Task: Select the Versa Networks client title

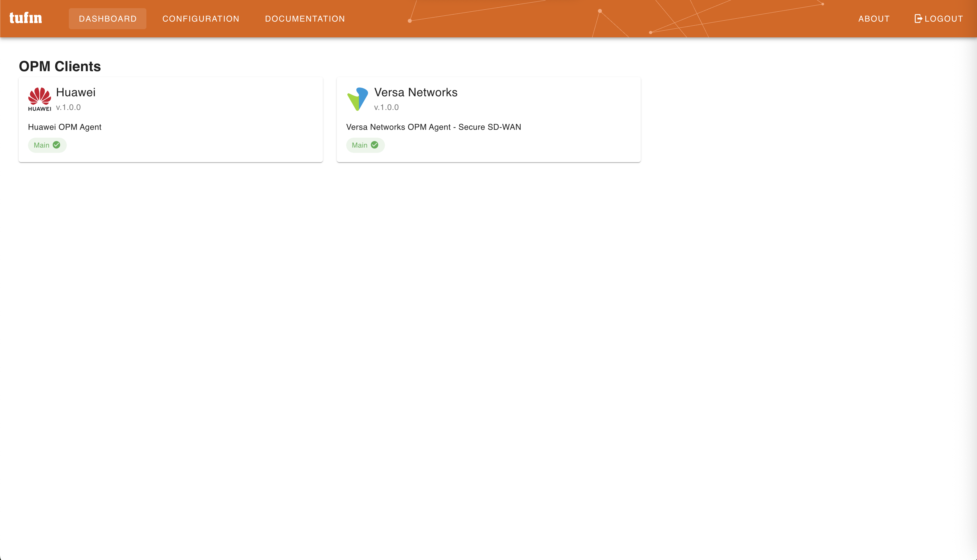Action: (x=416, y=92)
